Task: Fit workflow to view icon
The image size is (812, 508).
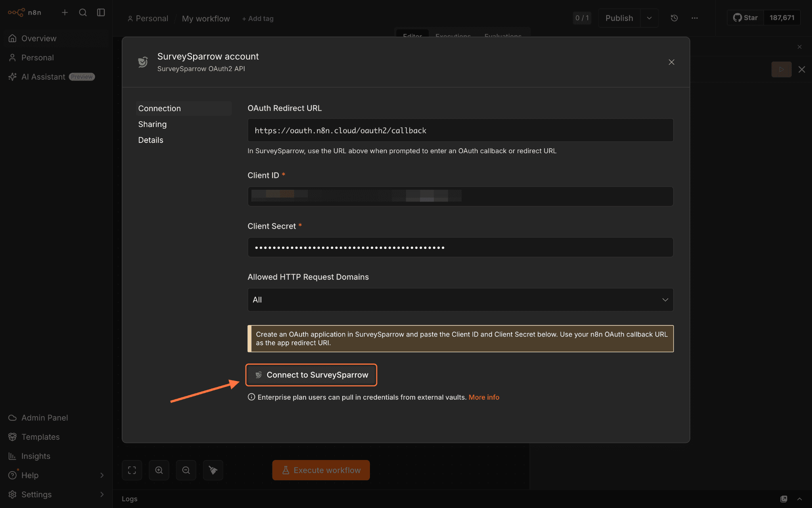Action: coord(132,470)
